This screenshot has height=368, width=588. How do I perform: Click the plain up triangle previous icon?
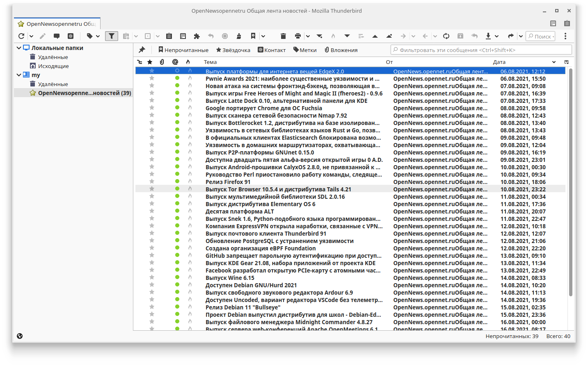coord(375,36)
